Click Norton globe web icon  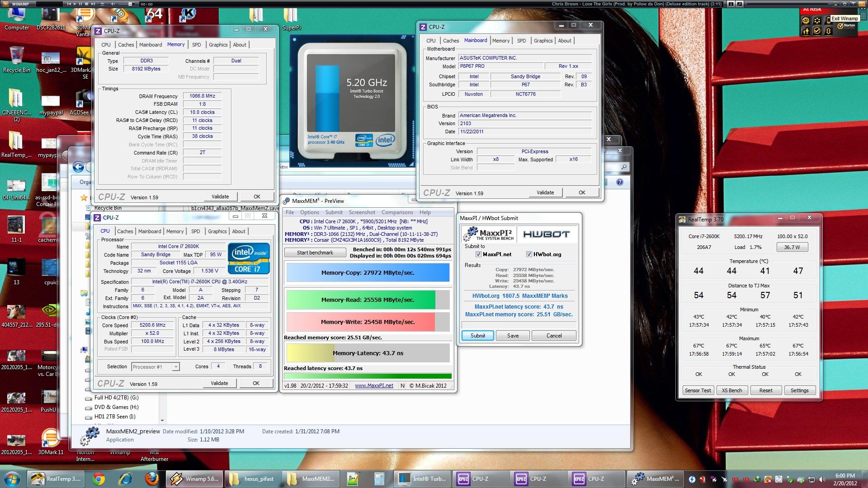click(806, 20)
